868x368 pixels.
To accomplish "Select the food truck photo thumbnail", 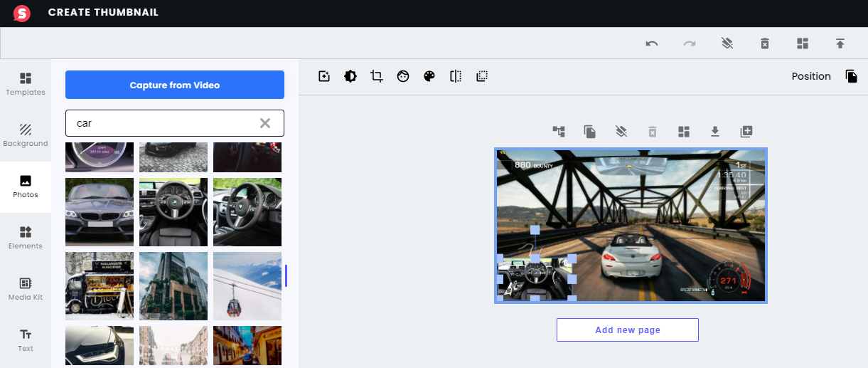I will [100, 286].
